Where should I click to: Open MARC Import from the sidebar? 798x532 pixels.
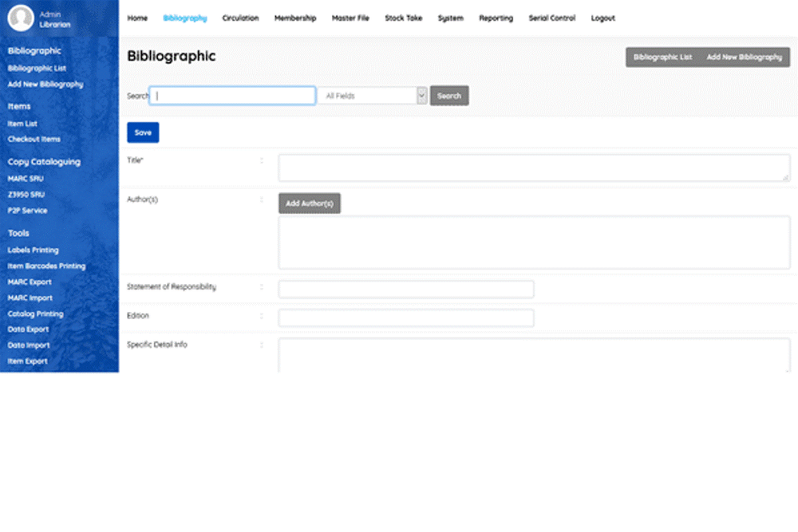(29, 298)
